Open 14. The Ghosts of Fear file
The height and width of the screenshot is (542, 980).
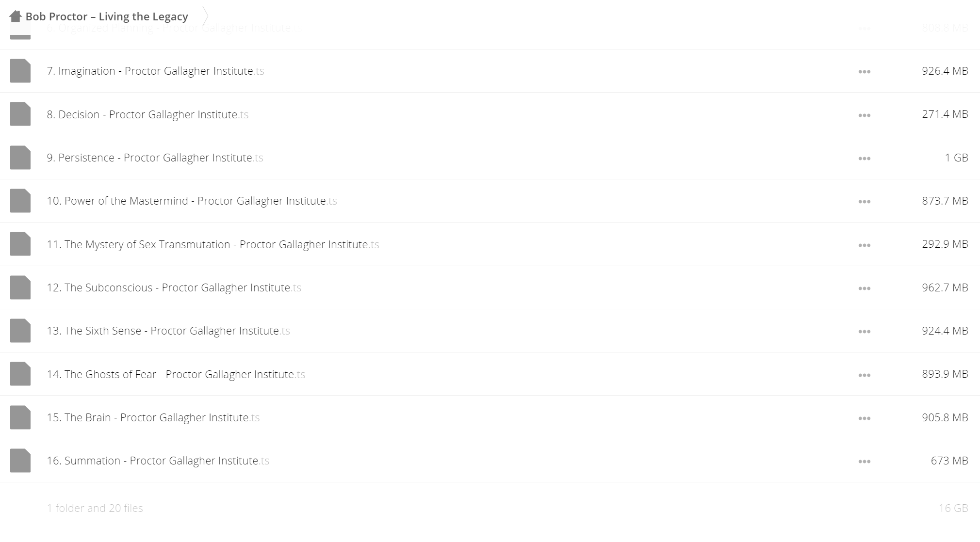176,374
